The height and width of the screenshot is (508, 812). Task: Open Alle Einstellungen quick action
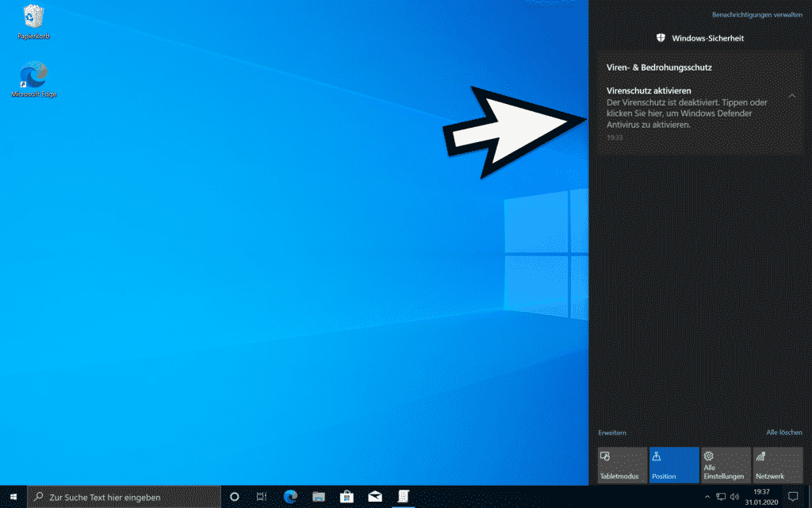coord(726,465)
